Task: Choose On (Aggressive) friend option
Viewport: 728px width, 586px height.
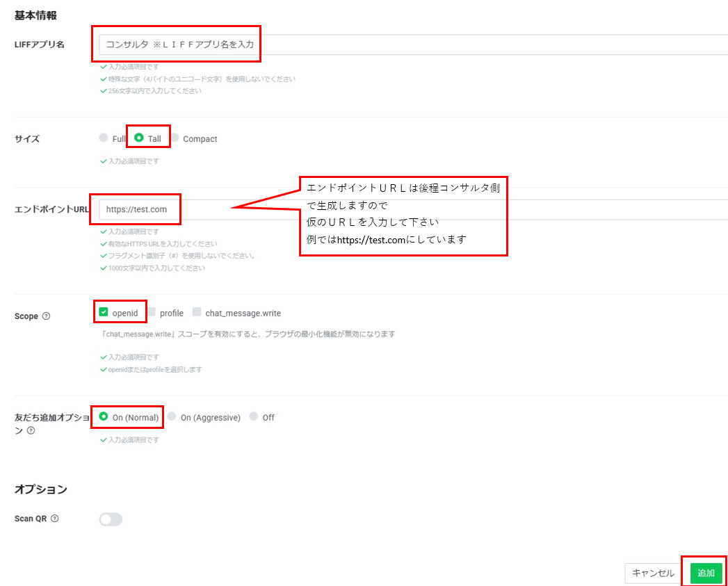Action: pos(172,416)
